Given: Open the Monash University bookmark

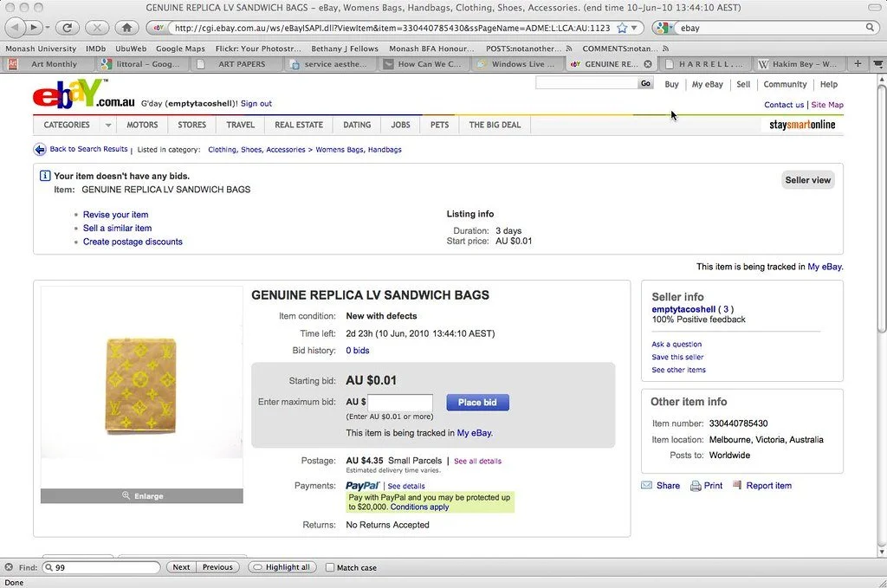Looking at the screenshot, I should click(x=41, y=48).
